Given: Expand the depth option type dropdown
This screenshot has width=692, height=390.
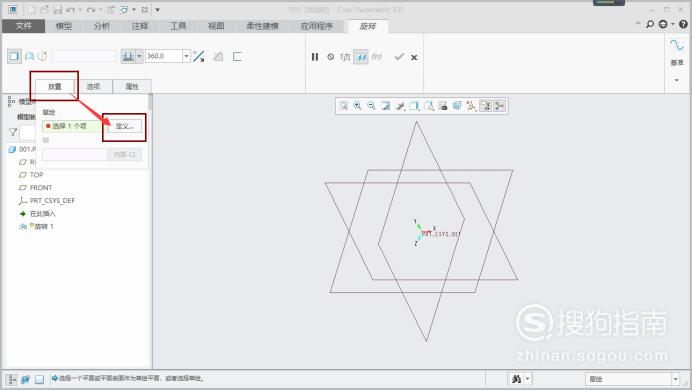Looking at the screenshot, I should pyautogui.click(x=139, y=56).
